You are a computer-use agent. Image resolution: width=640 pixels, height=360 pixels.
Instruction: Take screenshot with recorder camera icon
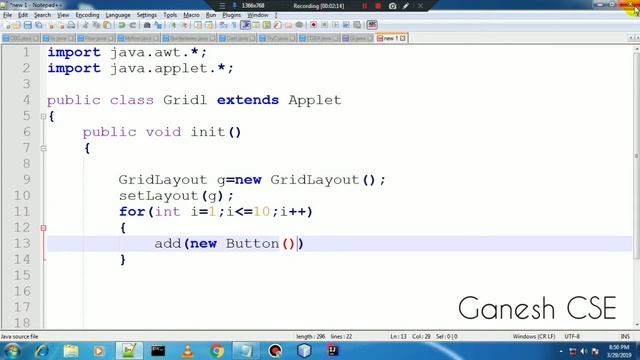(x=392, y=6)
